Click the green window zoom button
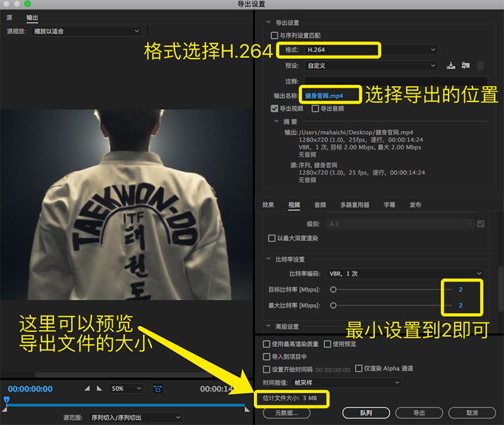This screenshot has width=504, height=425. [28, 4]
